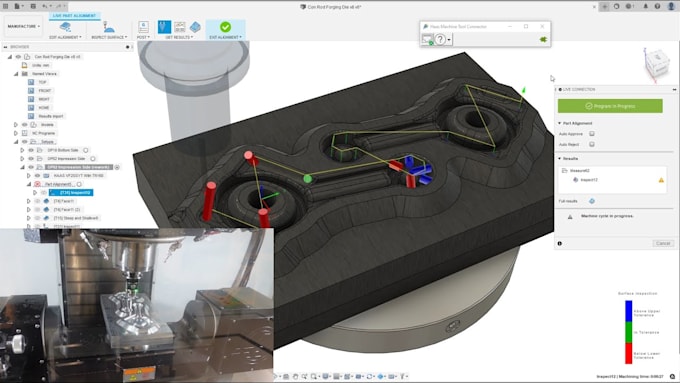Click the notifications bell icon
680x383 pixels.
[x=645, y=7]
